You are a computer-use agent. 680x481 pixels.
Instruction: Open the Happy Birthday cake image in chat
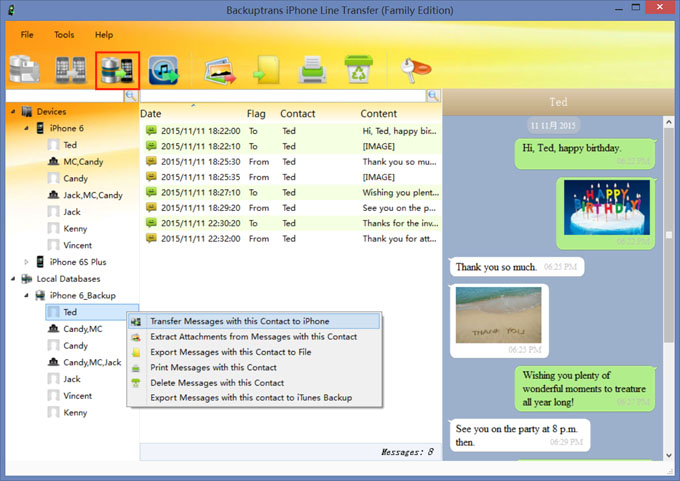tap(607, 207)
